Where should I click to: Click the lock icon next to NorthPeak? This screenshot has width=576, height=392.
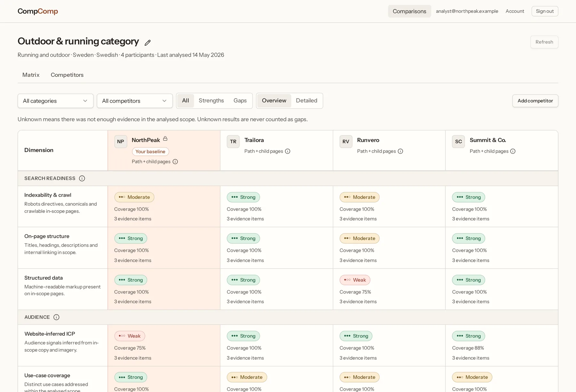pyautogui.click(x=165, y=139)
